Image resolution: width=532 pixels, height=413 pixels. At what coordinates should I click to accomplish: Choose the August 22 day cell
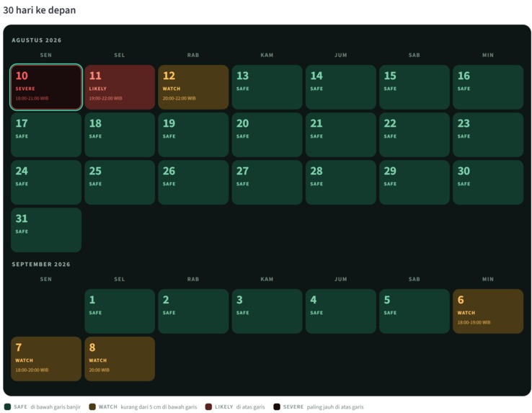pyautogui.click(x=414, y=135)
